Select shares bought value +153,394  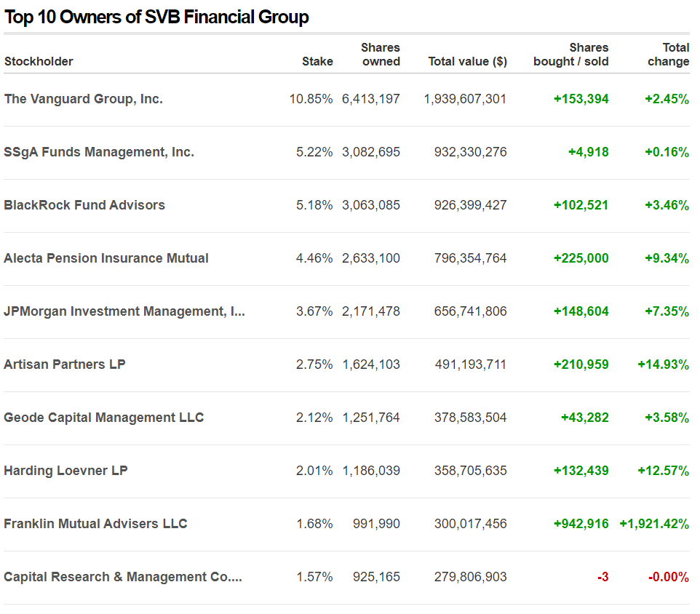coord(581,99)
